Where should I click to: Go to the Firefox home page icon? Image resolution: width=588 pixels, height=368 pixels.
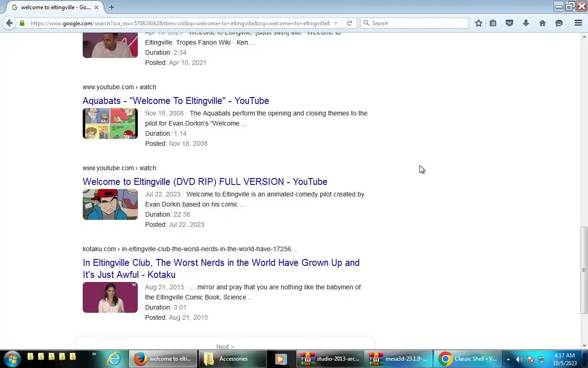tap(543, 23)
